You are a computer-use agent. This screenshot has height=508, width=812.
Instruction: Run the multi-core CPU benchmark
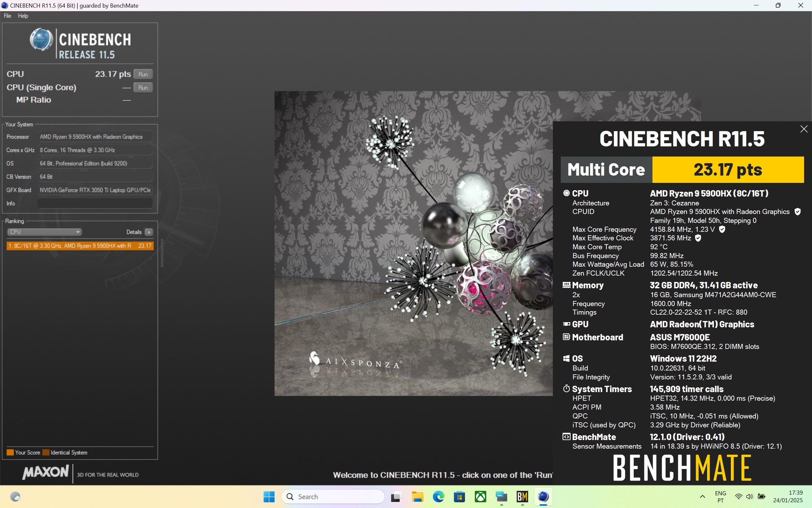click(x=143, y=74)
